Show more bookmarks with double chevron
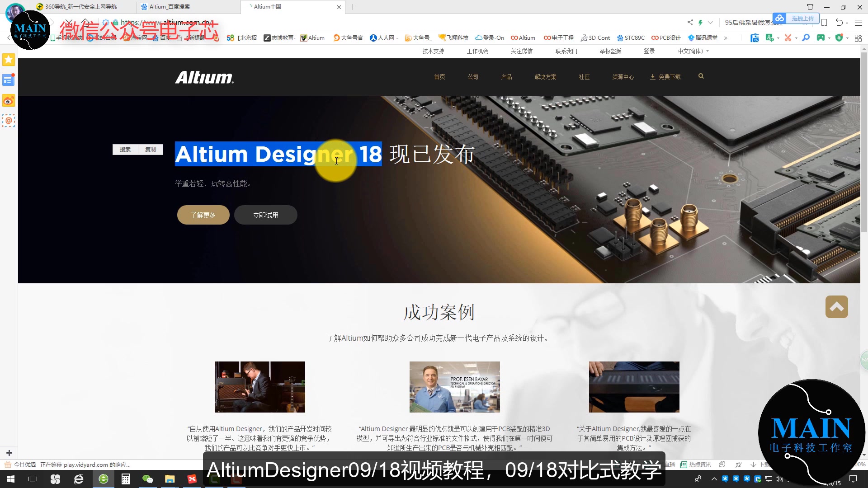 (x=726, y=38)
